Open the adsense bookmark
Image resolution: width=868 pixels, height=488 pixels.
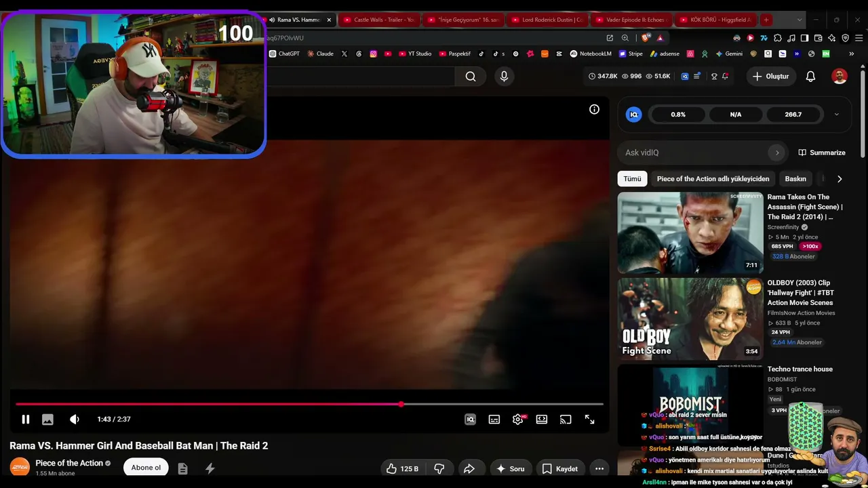click(x=665, y=54)
